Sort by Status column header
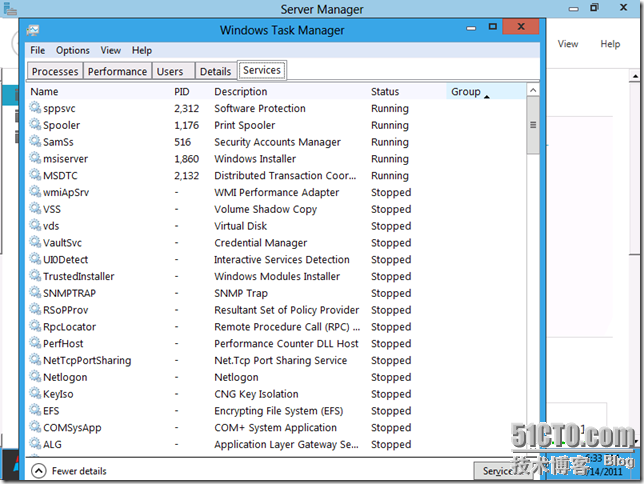This screenshot has height=484, width=644. pyautogui.click(x=385, y=92)
